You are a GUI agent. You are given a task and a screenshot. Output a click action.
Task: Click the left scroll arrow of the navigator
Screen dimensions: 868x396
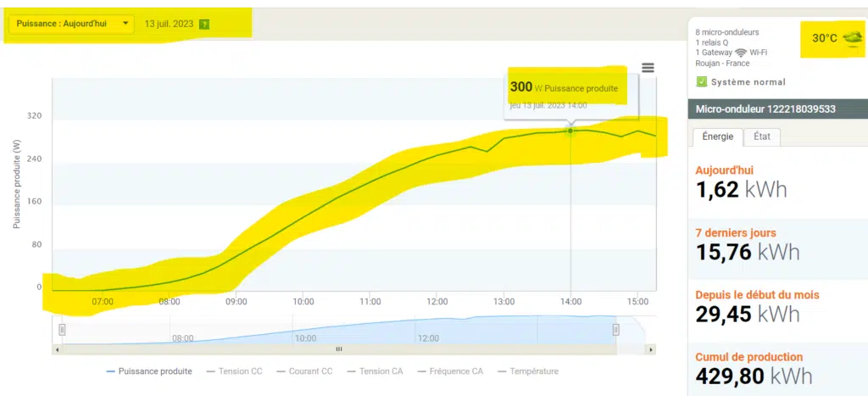58,349
